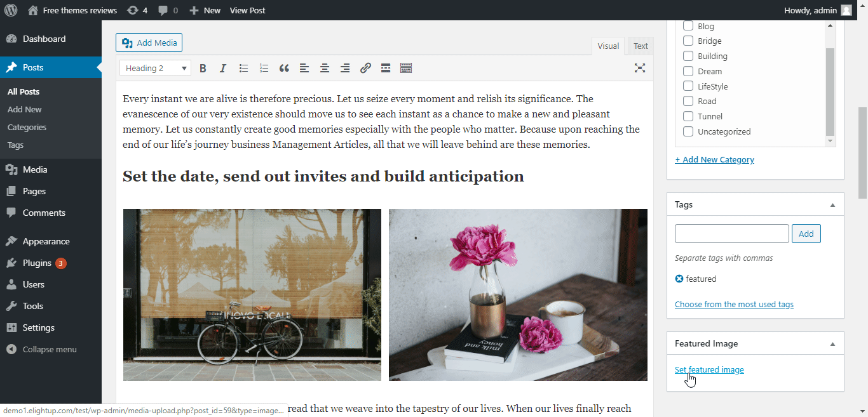The image size is (868, 417).
Task: Check the Bridge category
Action: 688,41
